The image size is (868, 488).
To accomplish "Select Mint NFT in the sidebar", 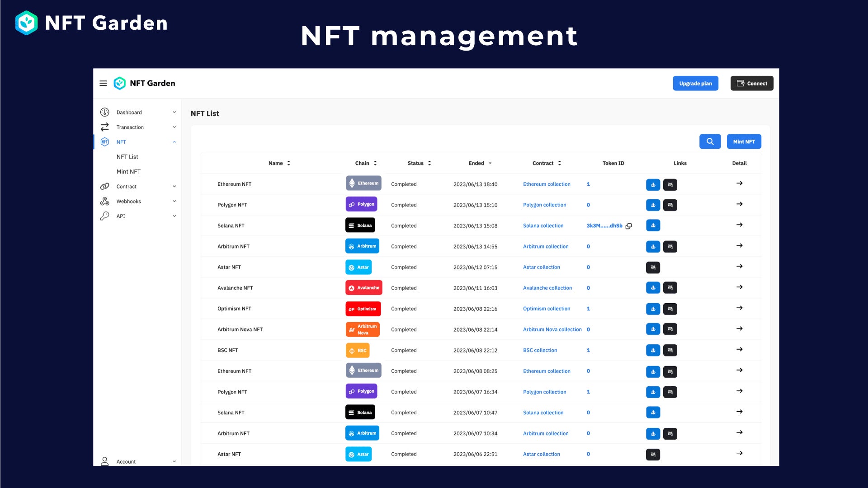I will [x=128, y=172].
